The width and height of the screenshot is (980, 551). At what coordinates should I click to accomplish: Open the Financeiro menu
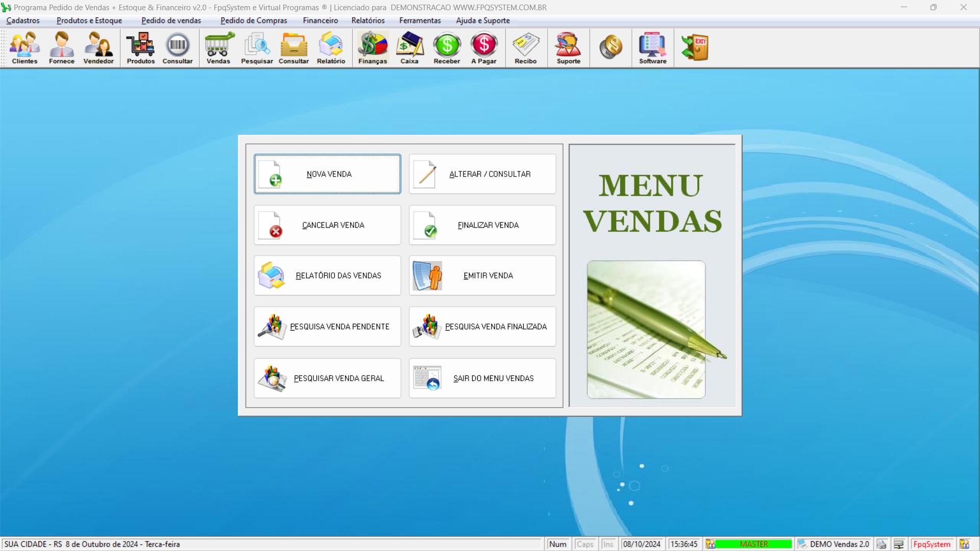(x=320, y=20)
